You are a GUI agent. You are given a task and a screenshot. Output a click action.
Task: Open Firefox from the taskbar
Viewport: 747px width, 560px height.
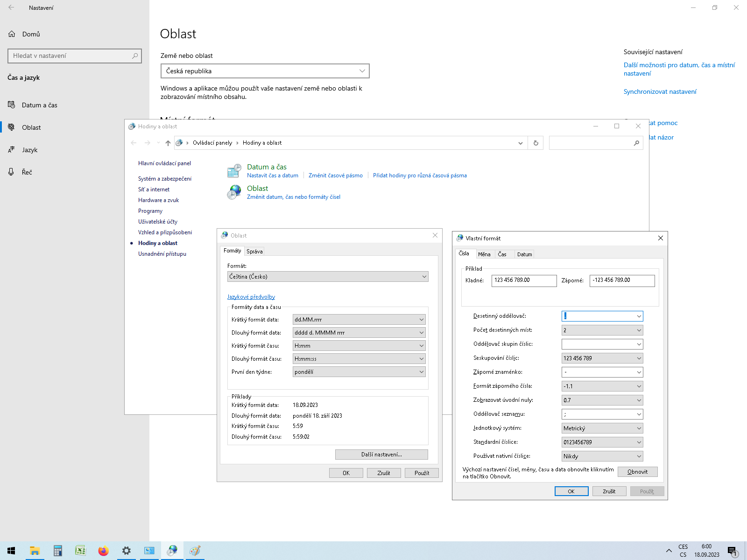click(103, 551)
